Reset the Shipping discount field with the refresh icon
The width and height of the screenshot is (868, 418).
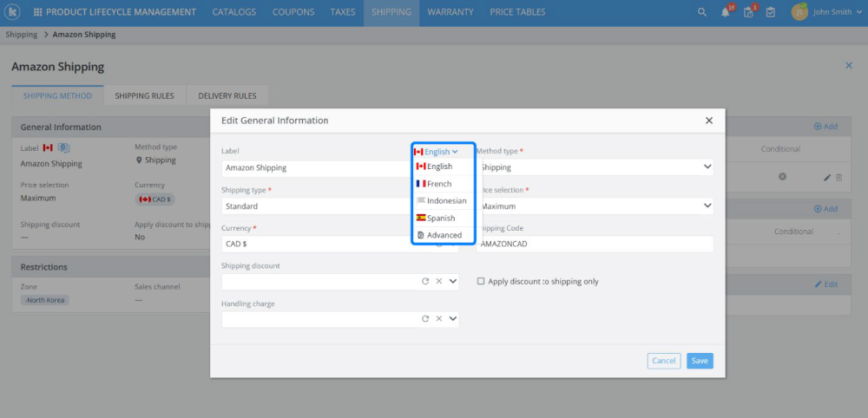[425, 282]
